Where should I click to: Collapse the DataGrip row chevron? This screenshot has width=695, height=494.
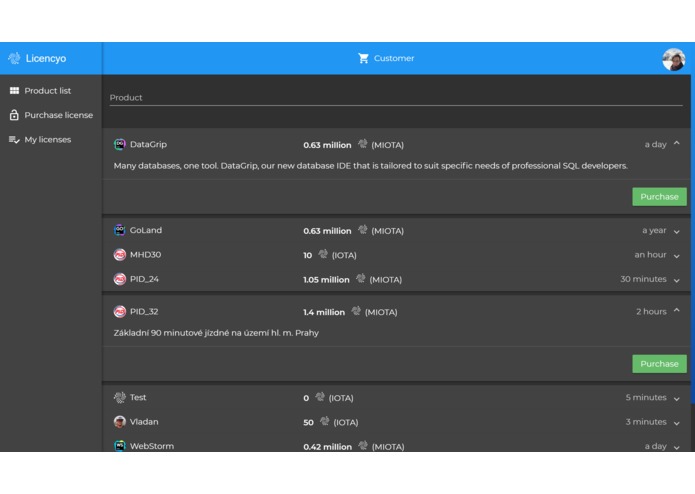click(676, 143)
